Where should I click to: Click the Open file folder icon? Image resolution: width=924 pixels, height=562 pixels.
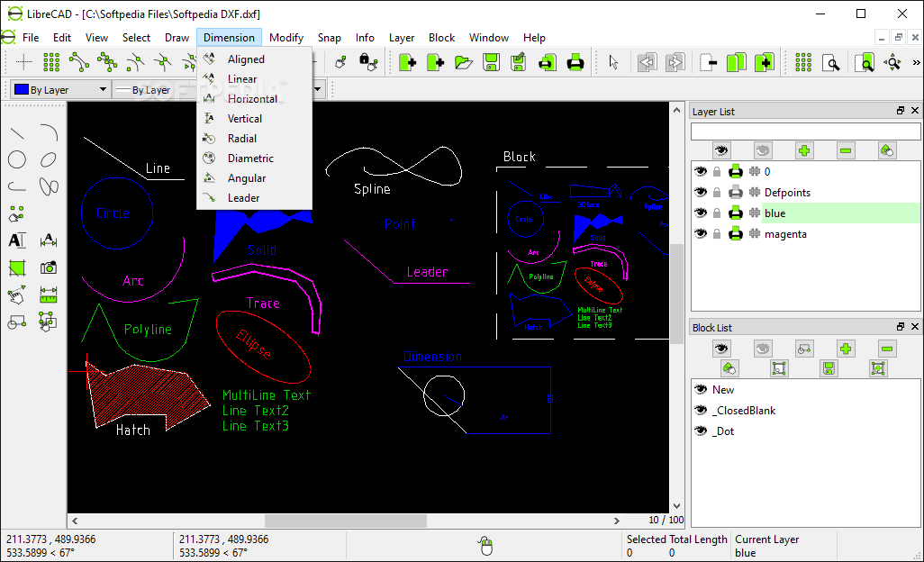[x=464, y=62]
